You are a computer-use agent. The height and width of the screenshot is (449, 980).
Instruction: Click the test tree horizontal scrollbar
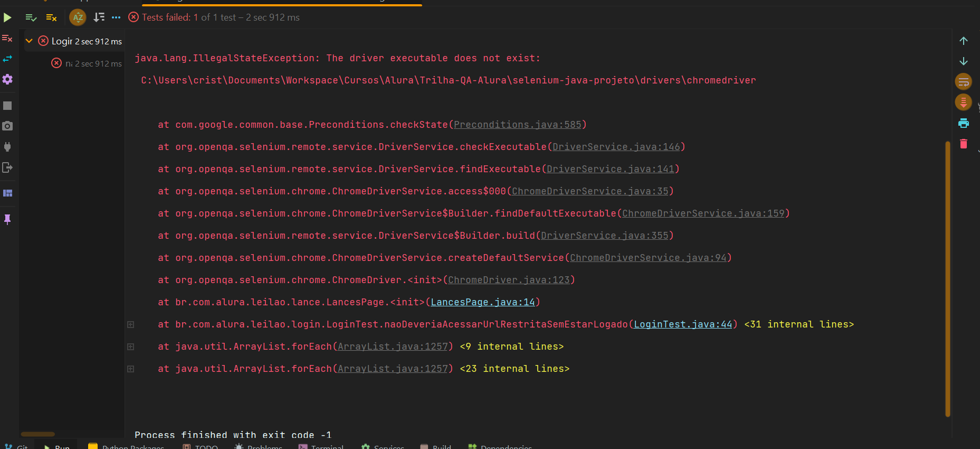[37, 434]
